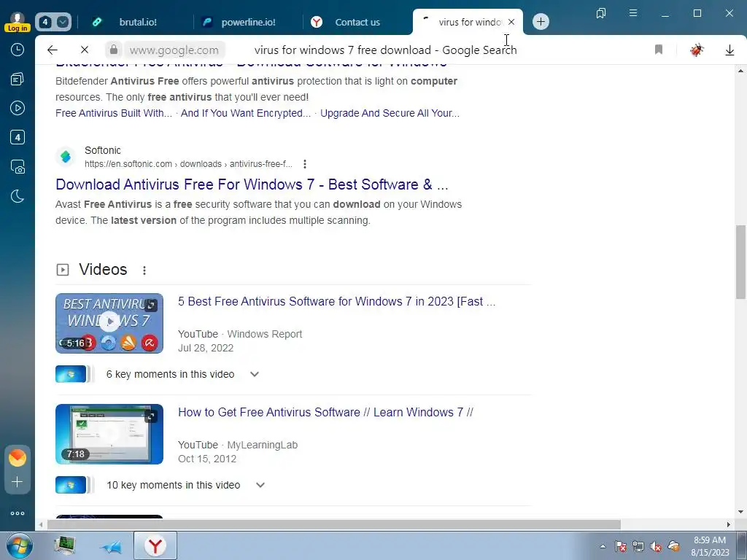Open the monitor app in taskbar

pyautogui.click(x=65, y=545)
